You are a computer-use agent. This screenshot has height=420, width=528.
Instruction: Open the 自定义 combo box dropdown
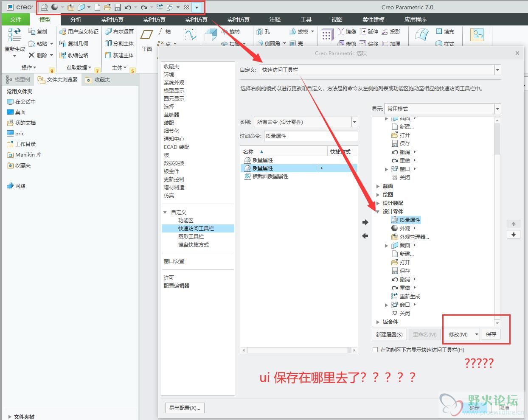click(498, 70)
